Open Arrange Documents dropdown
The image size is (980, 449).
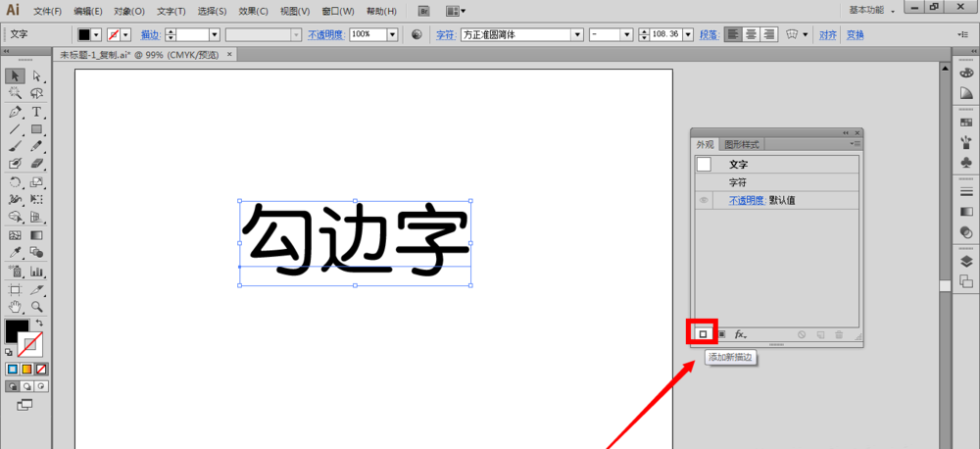pos(457,11)
